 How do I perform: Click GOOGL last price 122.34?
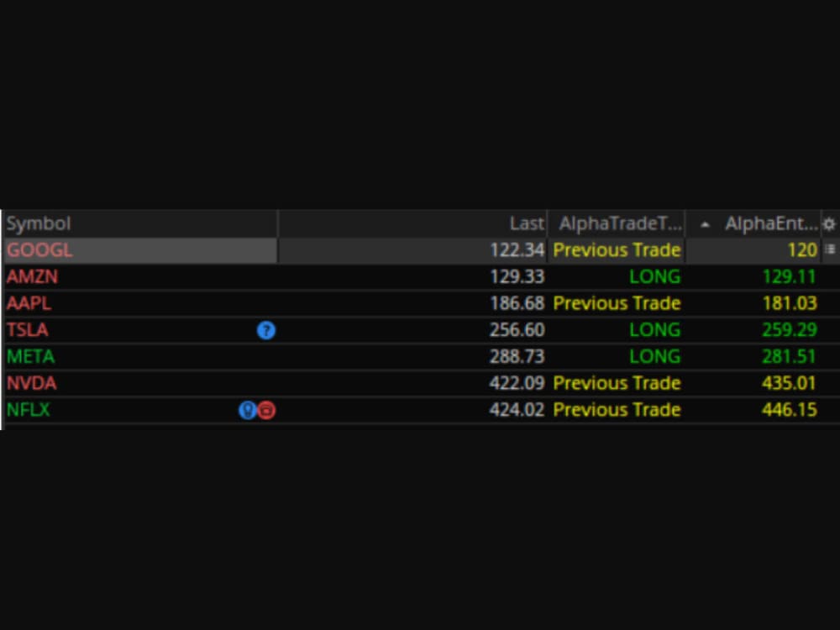coord(517,250)
